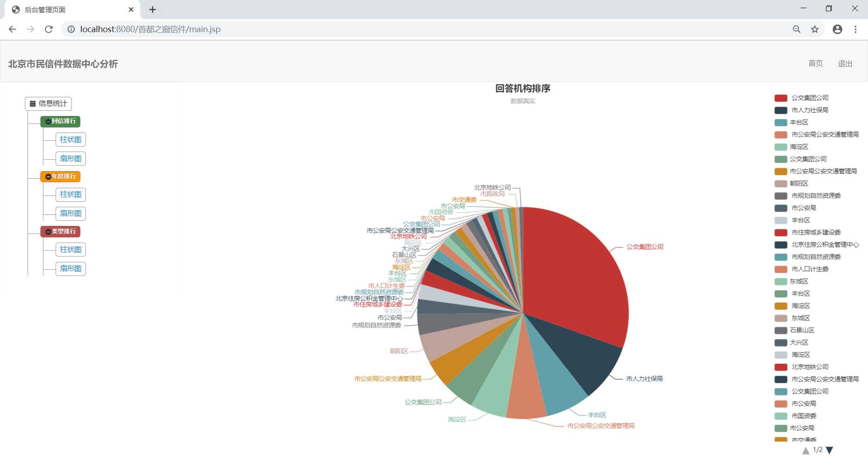Open the Chrome three-dot menu
The image size is (868, 466).
[x=855, y=29]
